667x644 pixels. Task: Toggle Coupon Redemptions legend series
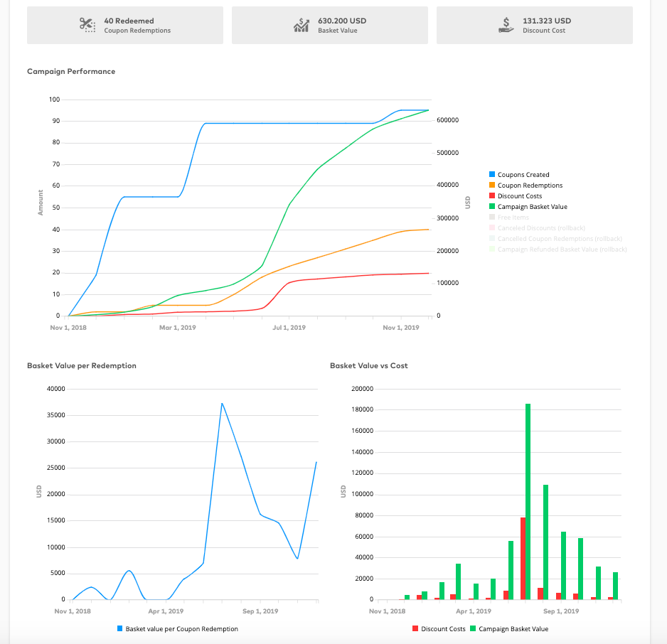click(525, 186)
